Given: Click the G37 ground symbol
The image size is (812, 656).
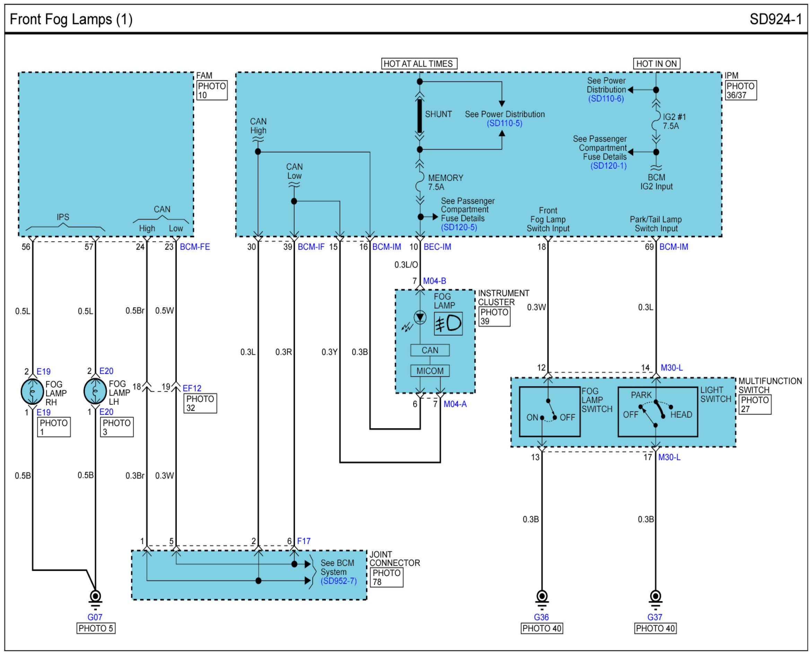Looking at the screenshot, I should [655, 597].
